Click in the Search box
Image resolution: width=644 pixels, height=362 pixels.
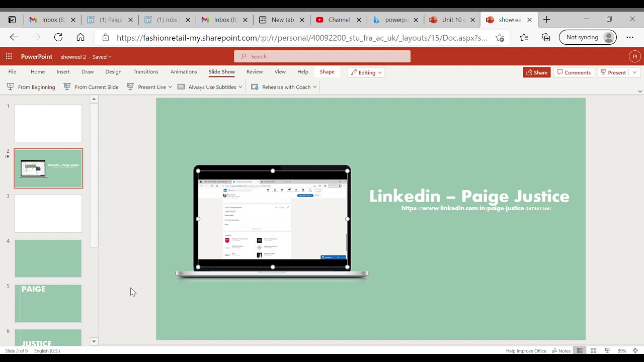click(x=322, y=56)
